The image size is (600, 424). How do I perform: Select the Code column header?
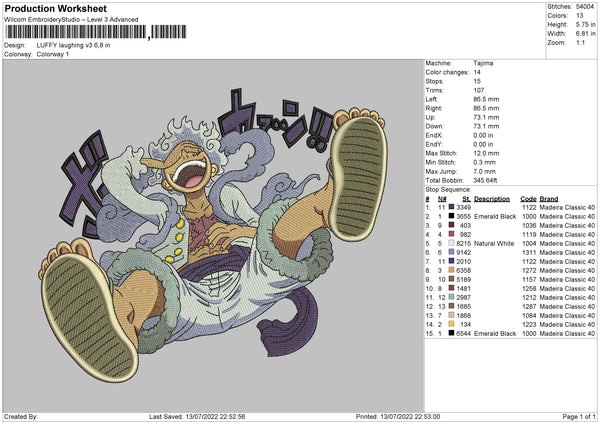(528, 199)
